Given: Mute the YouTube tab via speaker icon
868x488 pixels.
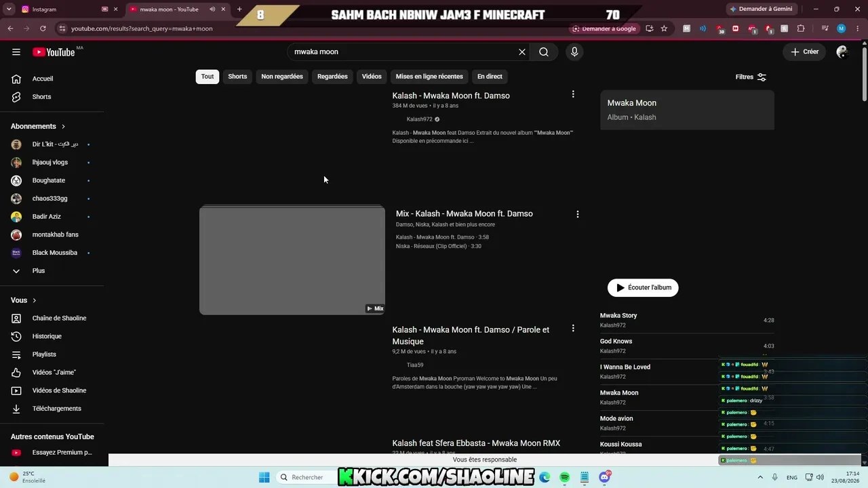Looking at the screenshot, I should coord(212,9).
